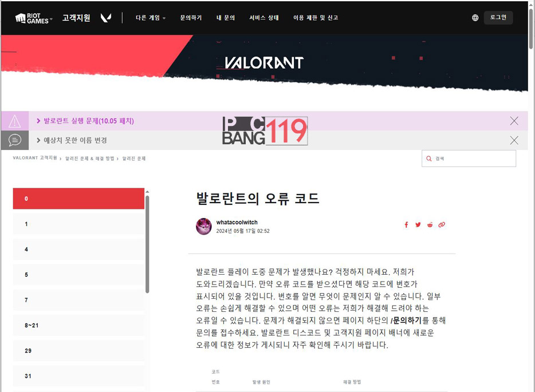
Task: Click the search magnifier icon
Action: coord(429,159)
